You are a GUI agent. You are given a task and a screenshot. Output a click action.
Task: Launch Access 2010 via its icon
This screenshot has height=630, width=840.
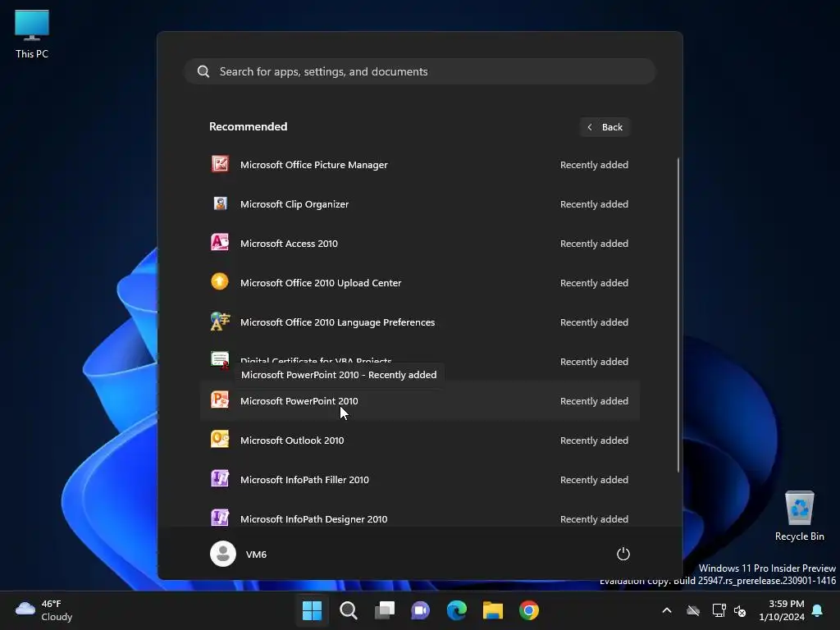point(220,243)
